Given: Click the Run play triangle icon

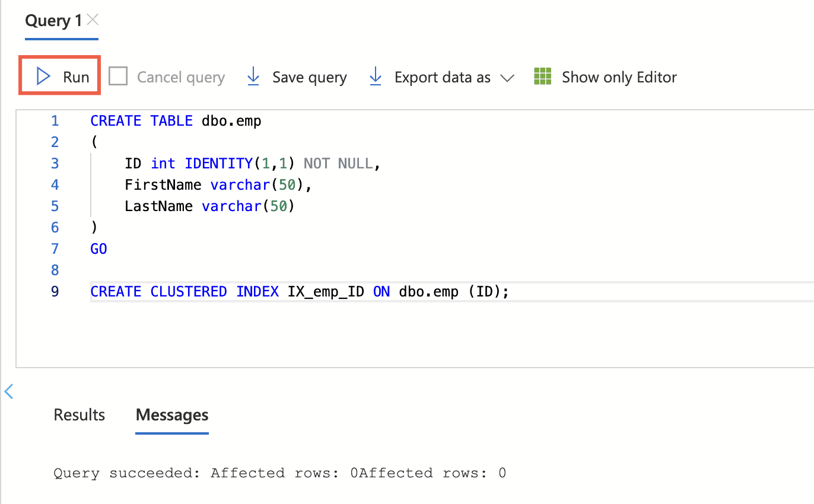Looking at the screenshot, I should (x=43, y=76).
